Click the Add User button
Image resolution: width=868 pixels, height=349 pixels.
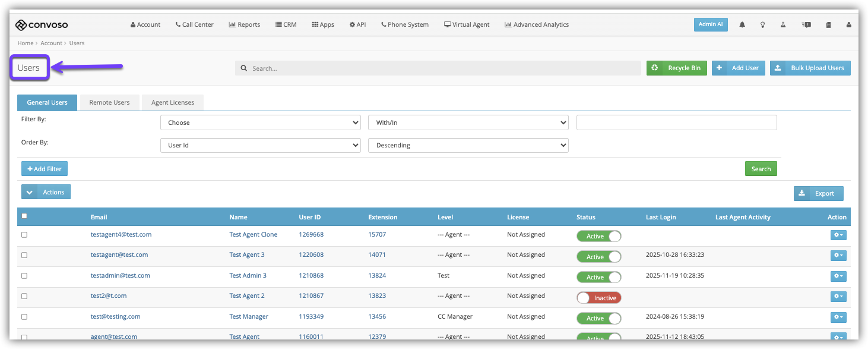[739, 68]
